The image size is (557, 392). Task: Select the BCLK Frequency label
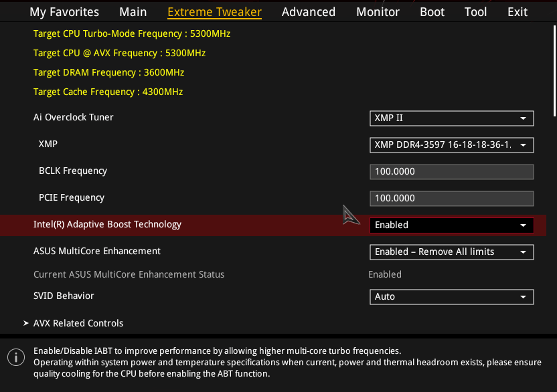click(73, 171)
